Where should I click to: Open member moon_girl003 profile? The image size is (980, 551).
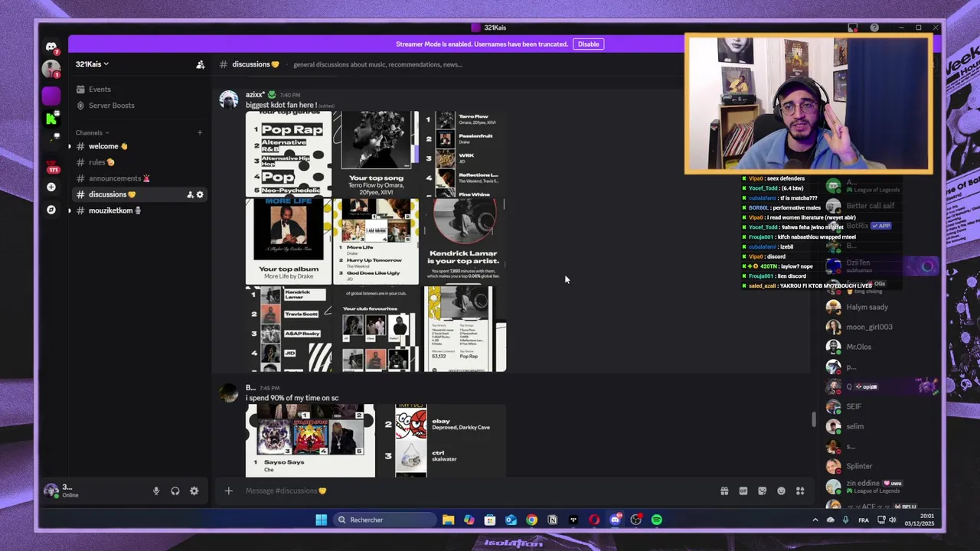tap(869, 327)
